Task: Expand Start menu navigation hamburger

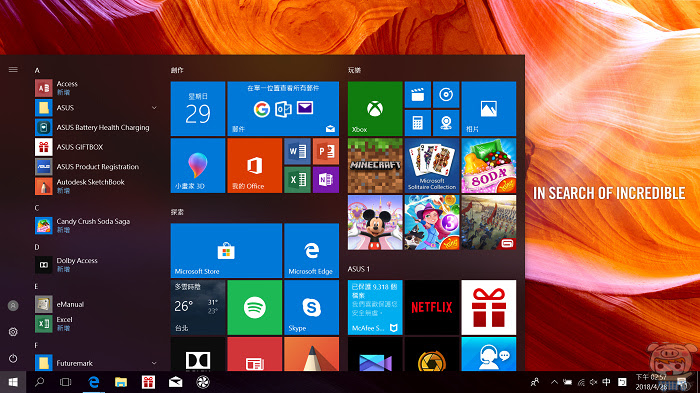Action: click(x=13, y=70)
